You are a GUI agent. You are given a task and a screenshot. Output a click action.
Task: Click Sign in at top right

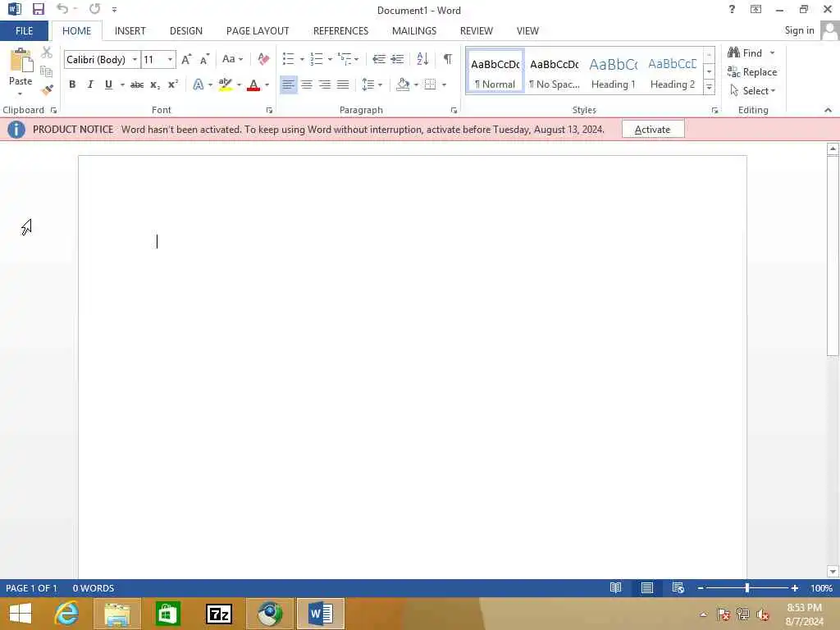tap(799, 30)
